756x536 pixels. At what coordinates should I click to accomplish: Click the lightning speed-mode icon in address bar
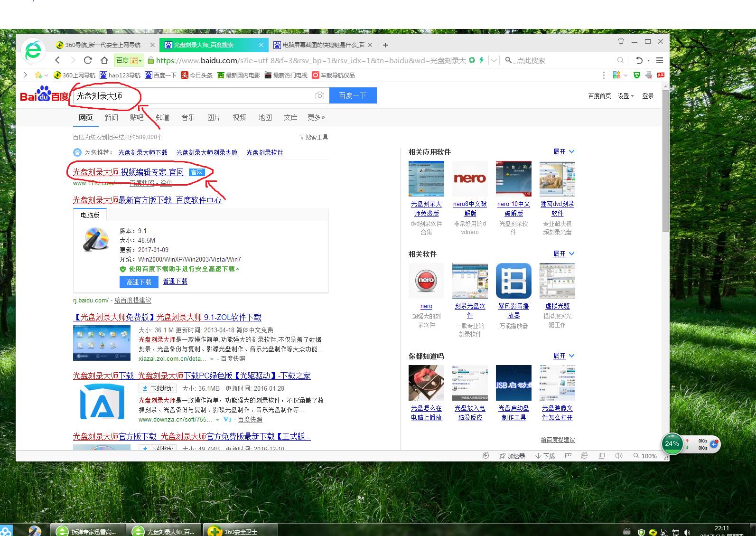(482, 60)
